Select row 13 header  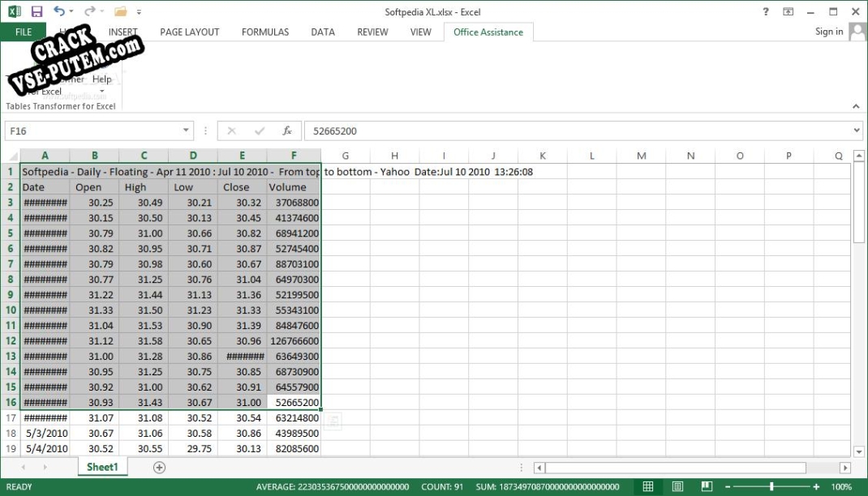point(11,356)
